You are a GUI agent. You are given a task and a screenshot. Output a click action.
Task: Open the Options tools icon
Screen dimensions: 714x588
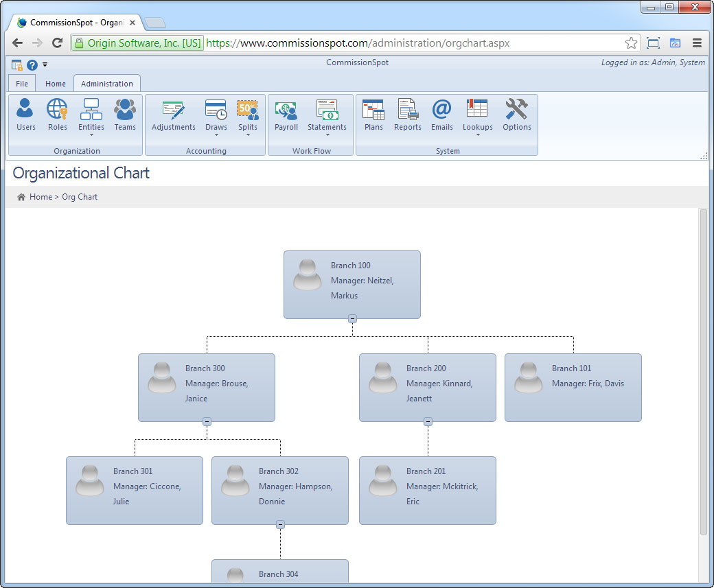[516, 109]
